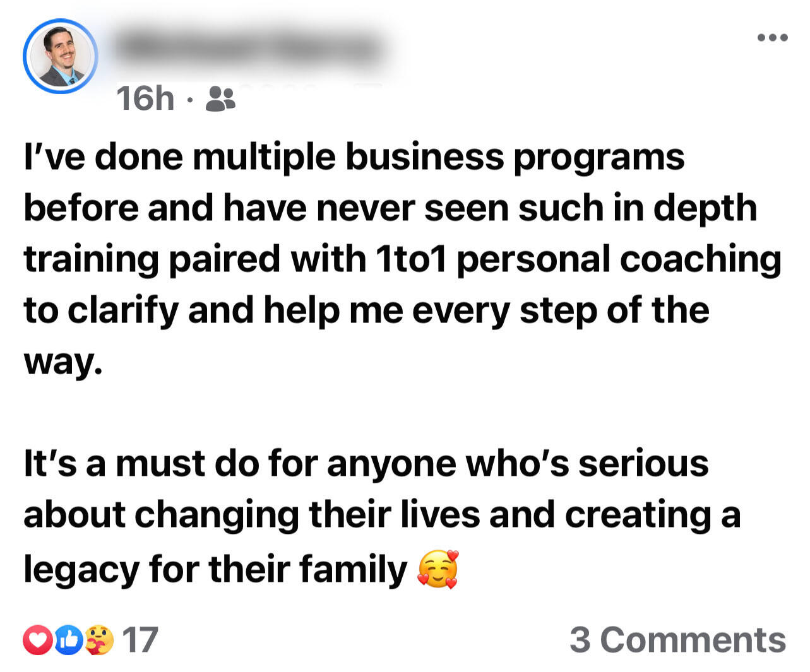Expand reaction details by clicking reaction count
Viewport: 810px width, 672px height.
point(140,640)
